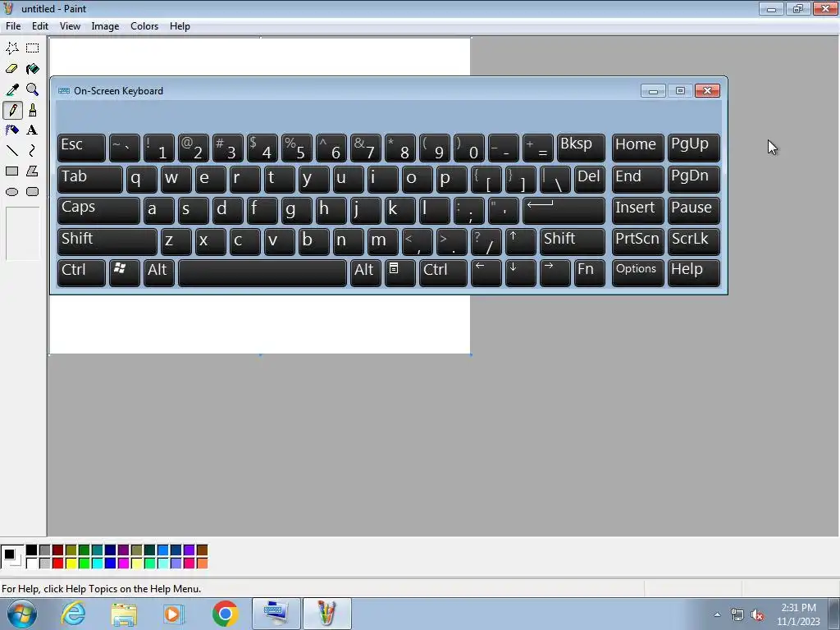
Task: Toggle the Fn key
Action: pos(589,272)
